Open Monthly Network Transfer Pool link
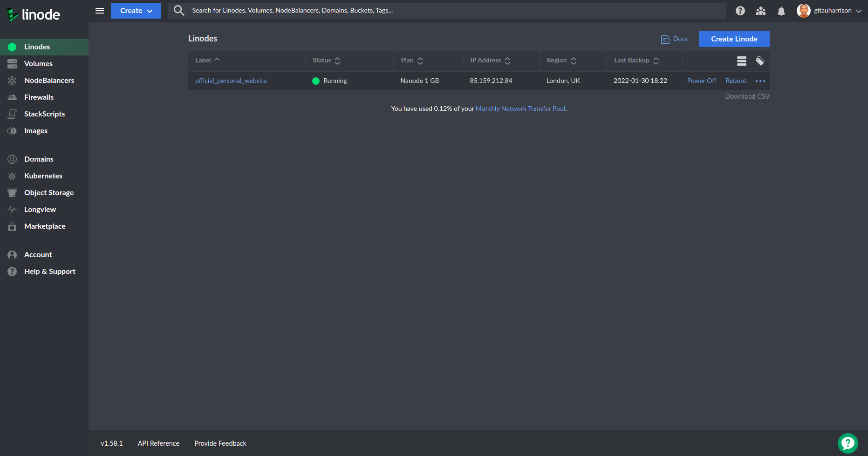Screen dimensions: 868x456 pos(520,109)
